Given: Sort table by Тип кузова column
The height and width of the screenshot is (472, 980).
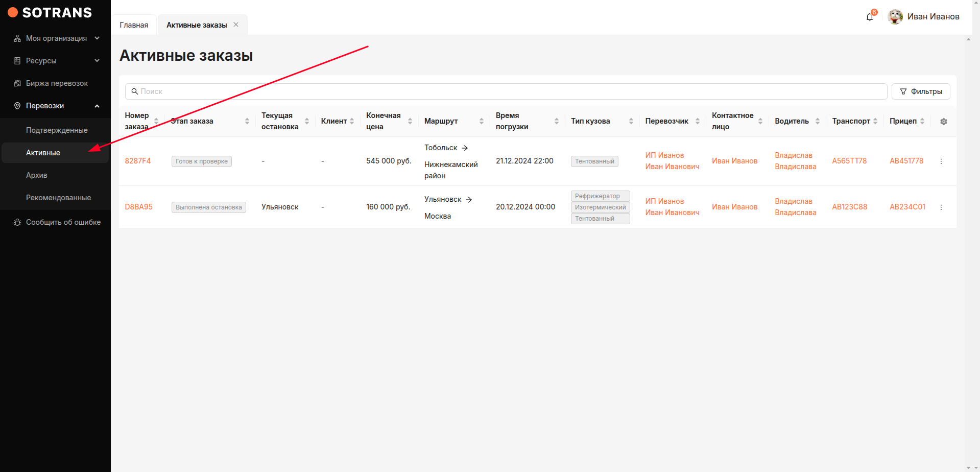Looking at the screenshot, I should point(631,121).
